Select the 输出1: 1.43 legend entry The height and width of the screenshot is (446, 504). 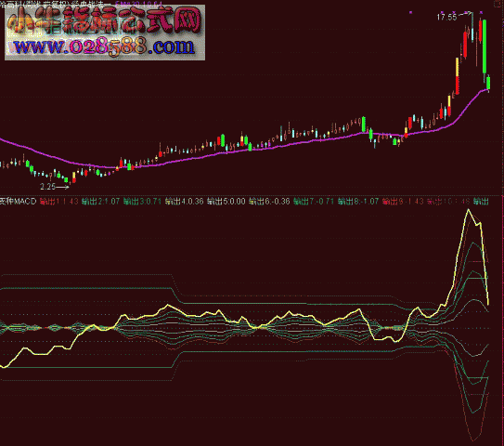[58, 202]
